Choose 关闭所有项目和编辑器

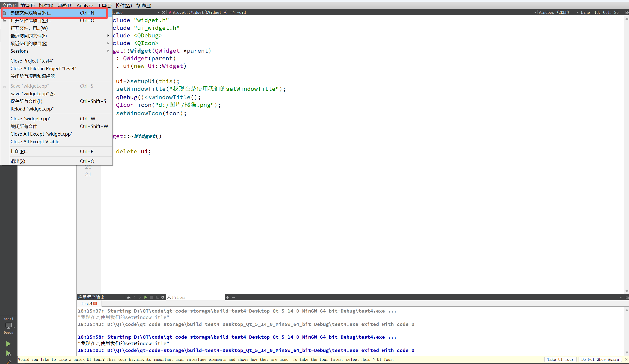[x=56, y=76]
